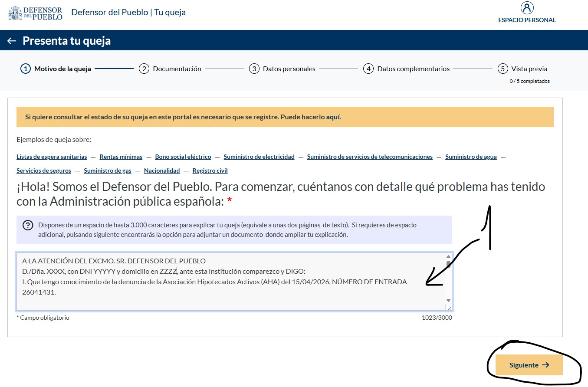This screenshot has height=387, width=588.
Task: Open Nacionalidad example link
Action: pyautogui.click(x=162, y=171)
